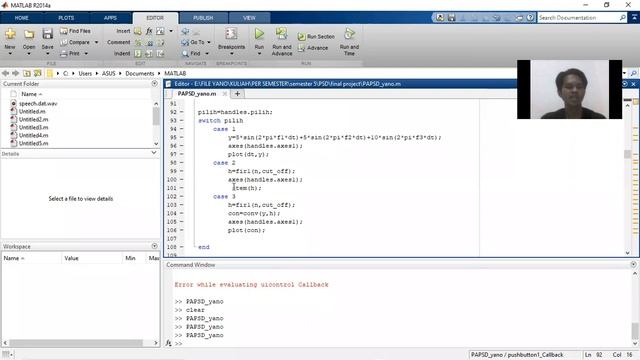Click the browse for folder icon
Screen dimensions: 640x360
click(38, 73)
